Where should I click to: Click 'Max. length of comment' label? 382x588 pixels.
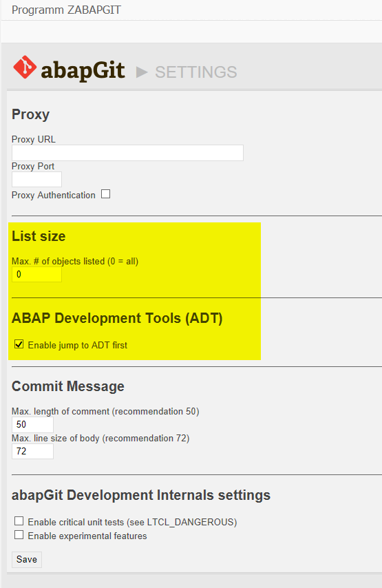(x=105, y=412)
